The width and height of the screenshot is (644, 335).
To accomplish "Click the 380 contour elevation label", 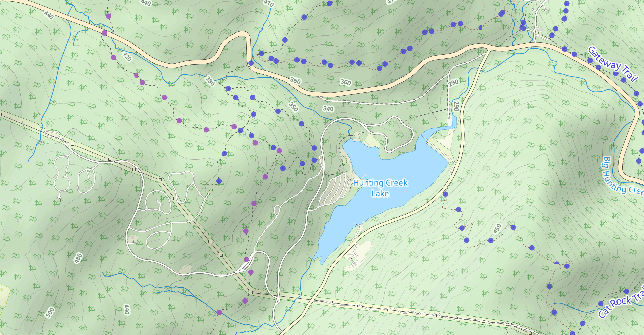I will [x=210, y=81].
